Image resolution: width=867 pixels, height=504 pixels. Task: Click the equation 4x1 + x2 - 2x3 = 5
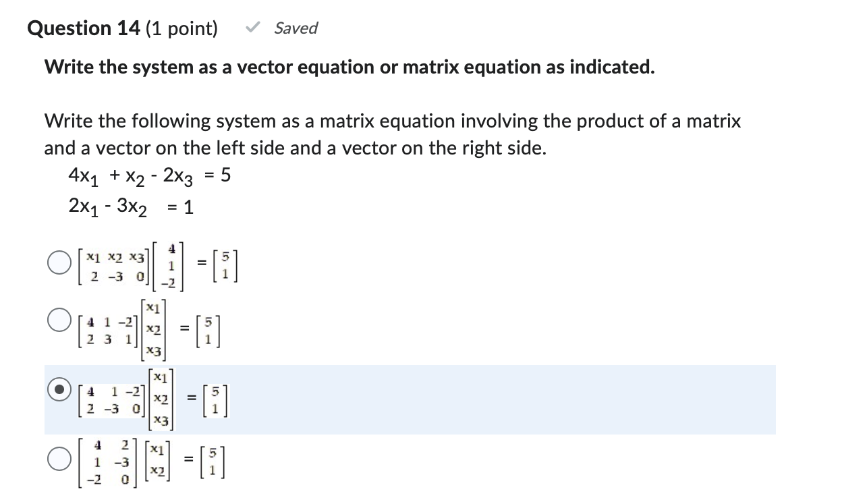(x=148, y=175)
